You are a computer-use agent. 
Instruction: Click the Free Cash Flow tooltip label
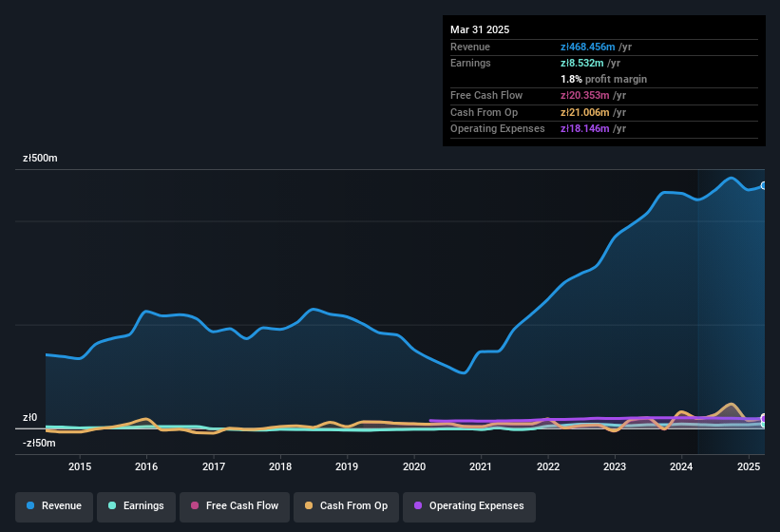pyautogui.click(x=486, y=95)
